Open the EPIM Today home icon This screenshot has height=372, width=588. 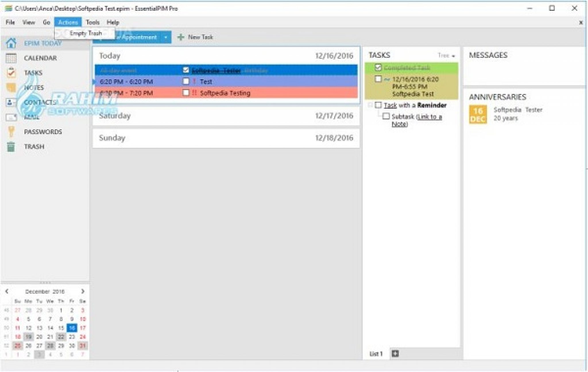pyautogui.click(x=11, y=43)
